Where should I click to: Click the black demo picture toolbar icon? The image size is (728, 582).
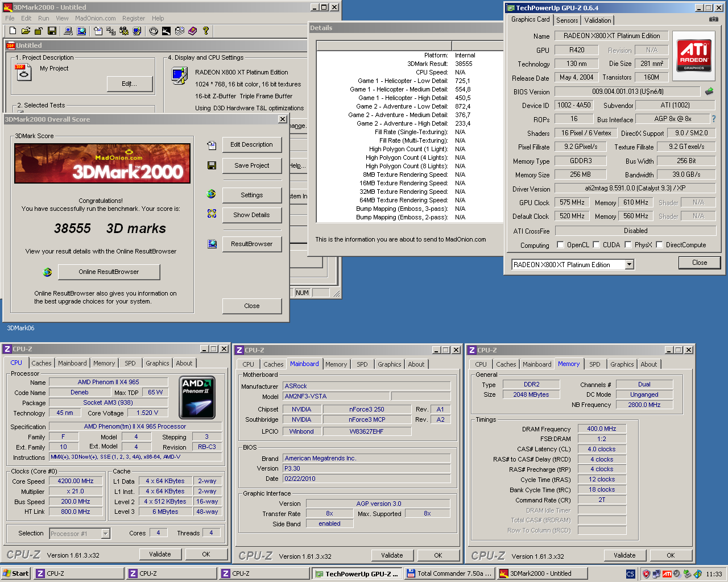(x=167, y=31)
